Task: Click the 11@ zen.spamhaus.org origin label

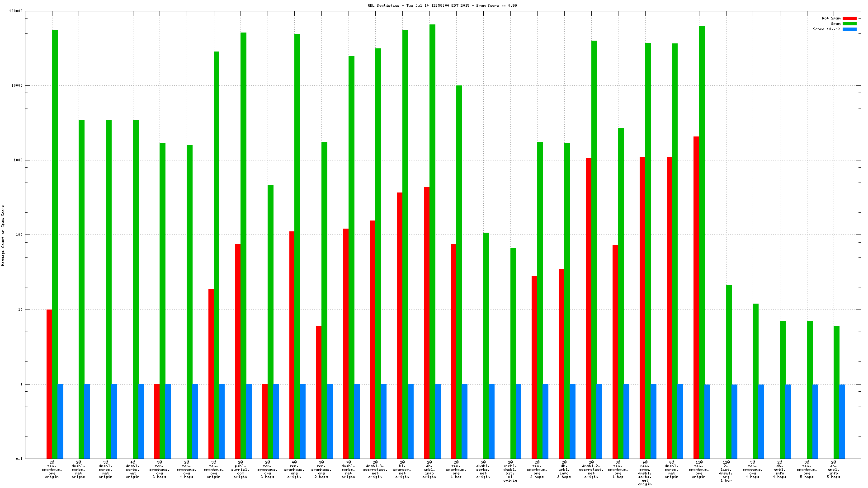Action: (x=698, y=469)
